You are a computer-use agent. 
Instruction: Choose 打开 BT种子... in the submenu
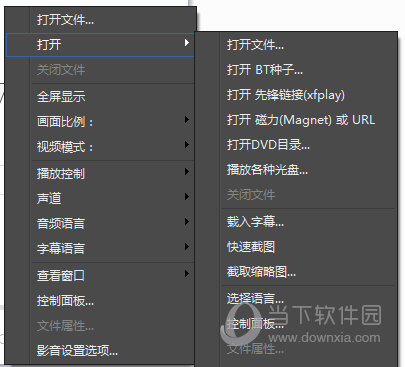click(x=296, y=70)
